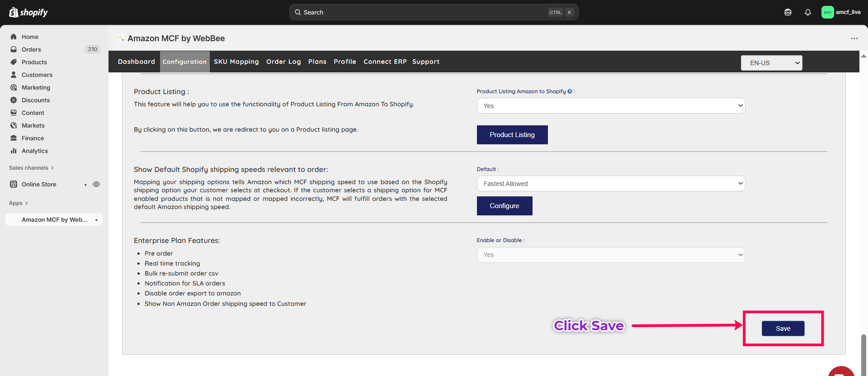Open Products via tag icon
The image size is (868, 376).
point(14,62)
